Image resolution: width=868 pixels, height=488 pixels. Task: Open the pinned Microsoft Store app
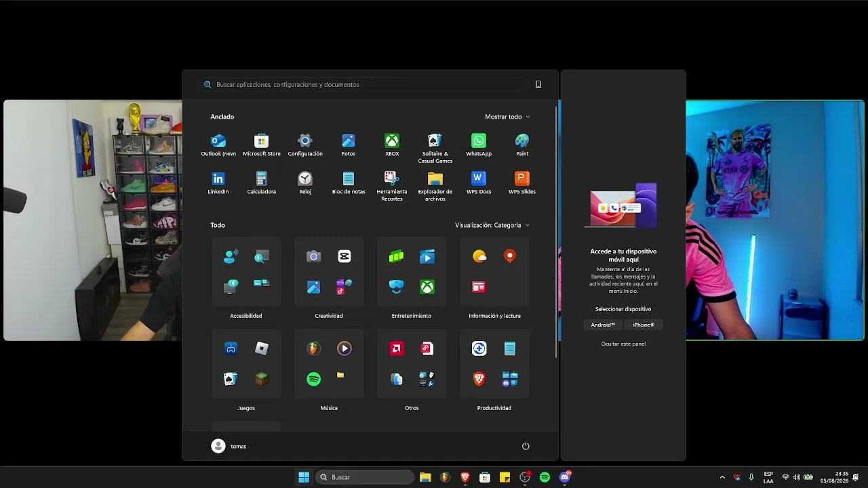pyautogui.click(x=262, y=145)
